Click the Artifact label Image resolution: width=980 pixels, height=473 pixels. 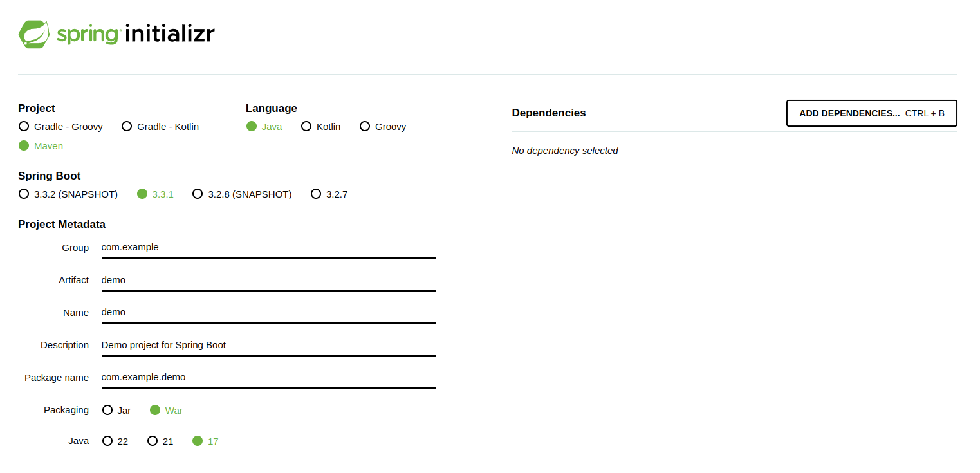click(74, 281)
